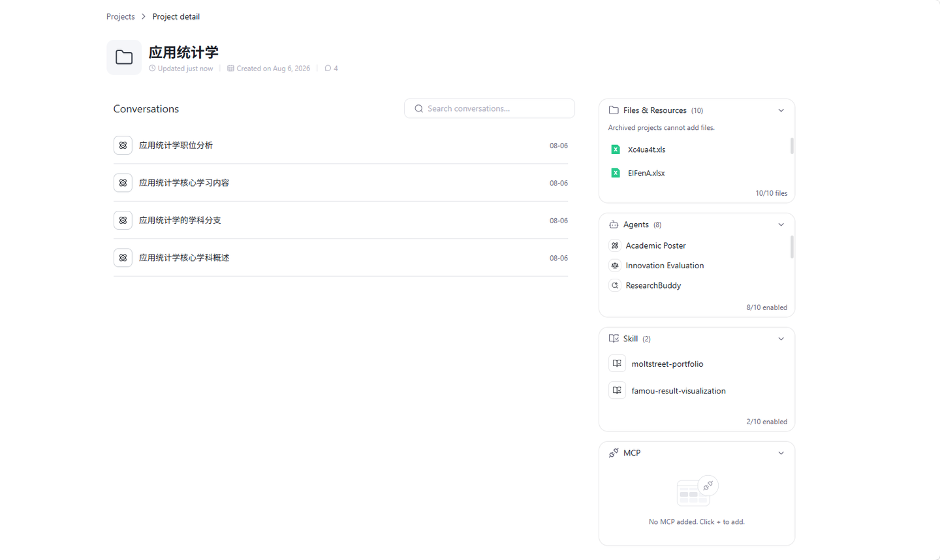This screenshot has width=940, height=560.
Task: Click the ResearchBuddy agent icon
Action: click(615, 285)
